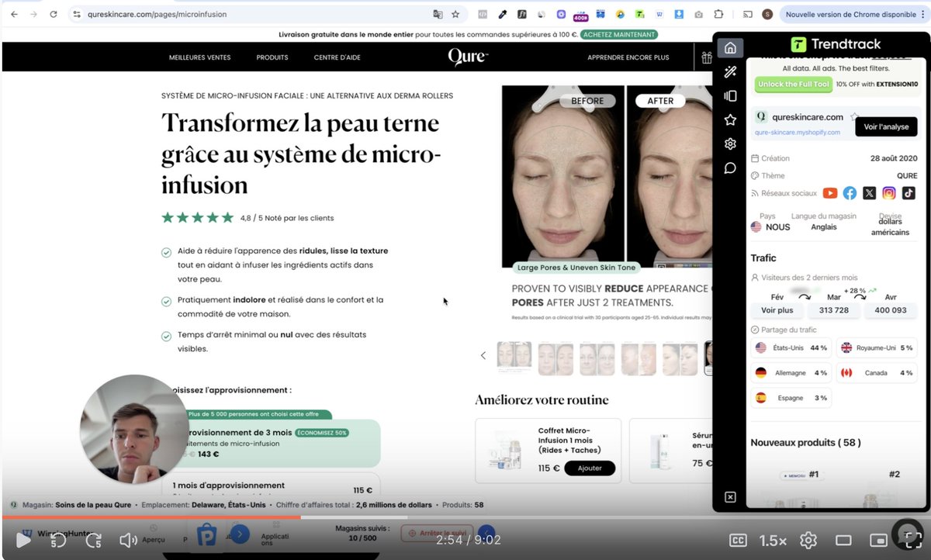Select the first before/after gallery thumbnail
Image resolution: width=931 pixels, height=560 pixels.
click(x=514, y=358)
